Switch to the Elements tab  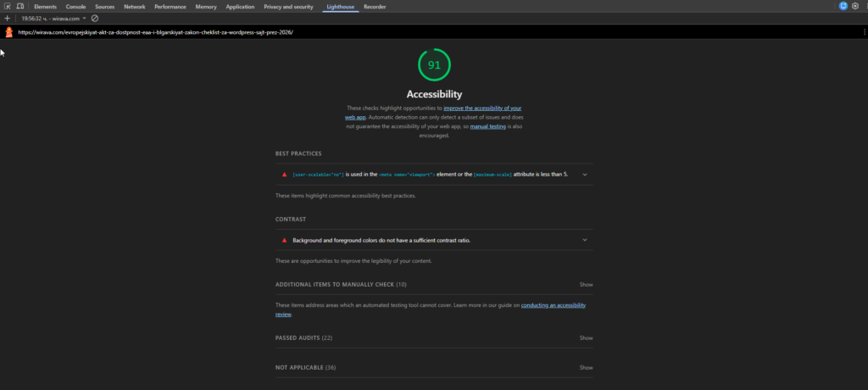click(46, 7)
